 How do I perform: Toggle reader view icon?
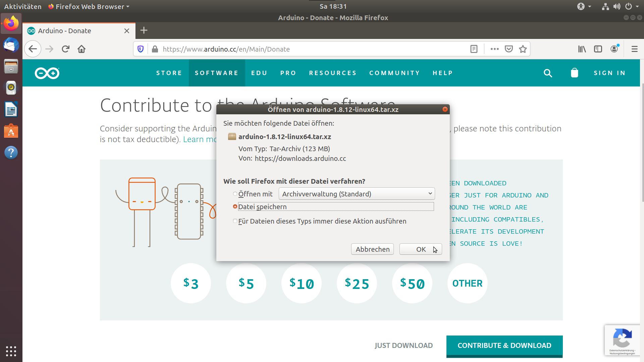coord(474,49)
